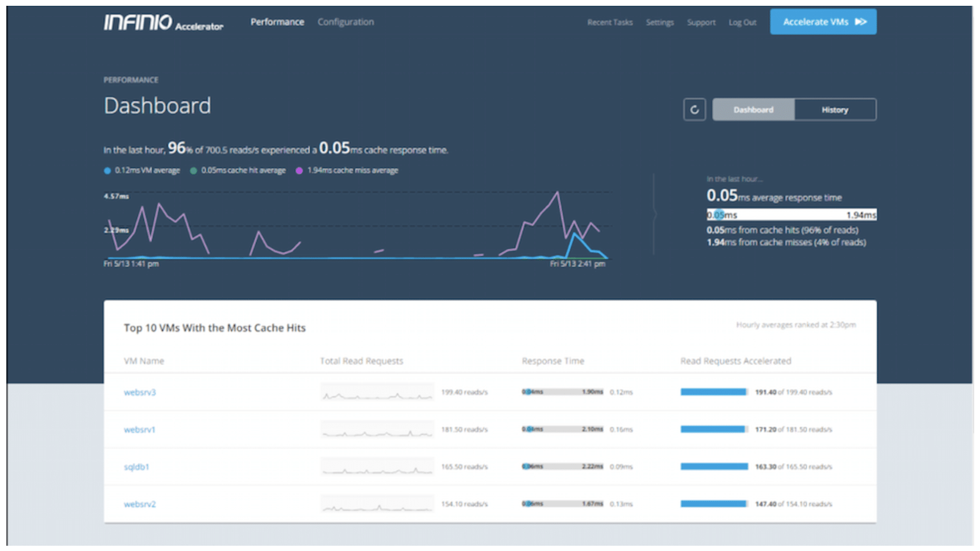Go to Settings in the top navigation
This screenshot has height=551, width=980.
click(x=660, y=22)
